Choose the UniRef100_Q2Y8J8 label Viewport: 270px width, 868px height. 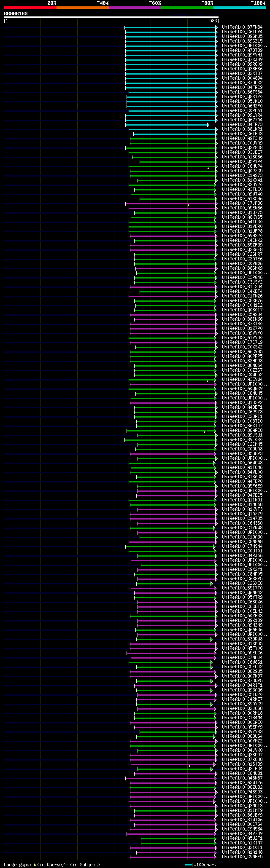[x=242, y=148]
